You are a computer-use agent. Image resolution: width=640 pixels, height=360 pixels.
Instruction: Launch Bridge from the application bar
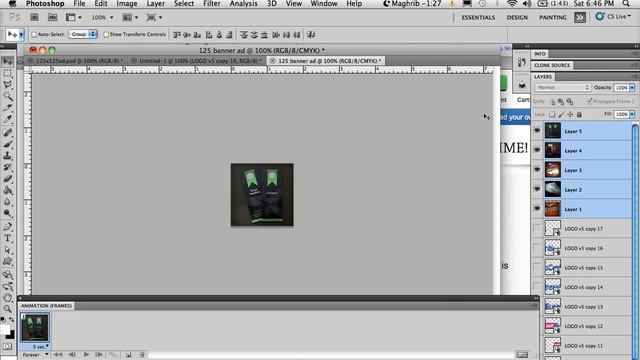(35, 17)
